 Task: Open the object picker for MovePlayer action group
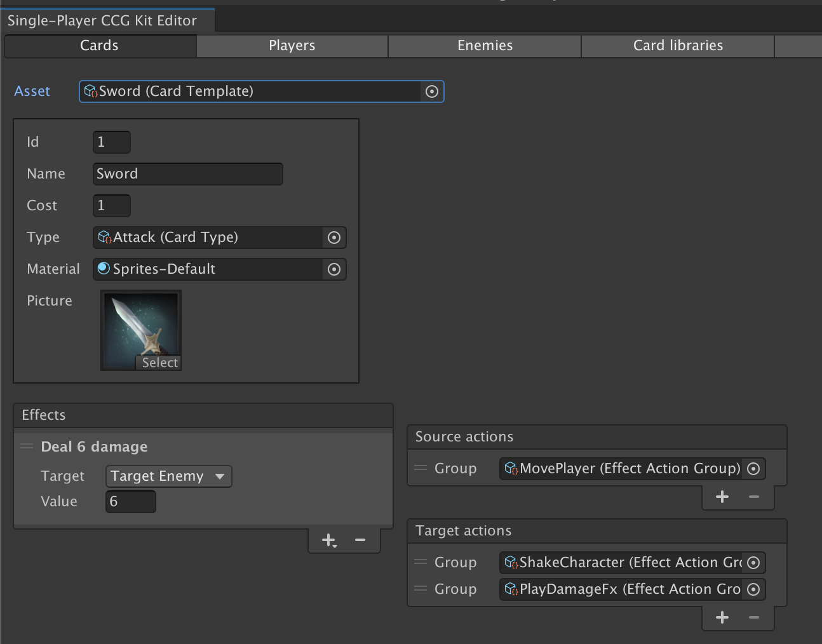pos(753,468)
